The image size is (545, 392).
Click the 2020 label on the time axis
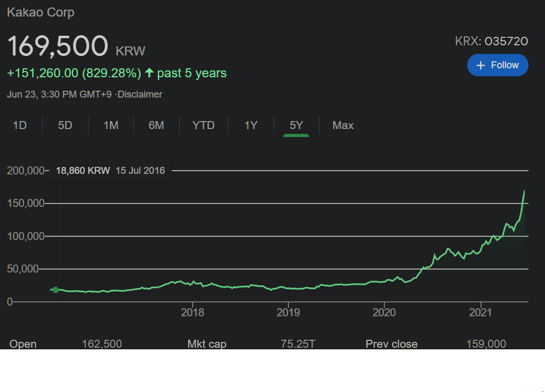384,312
